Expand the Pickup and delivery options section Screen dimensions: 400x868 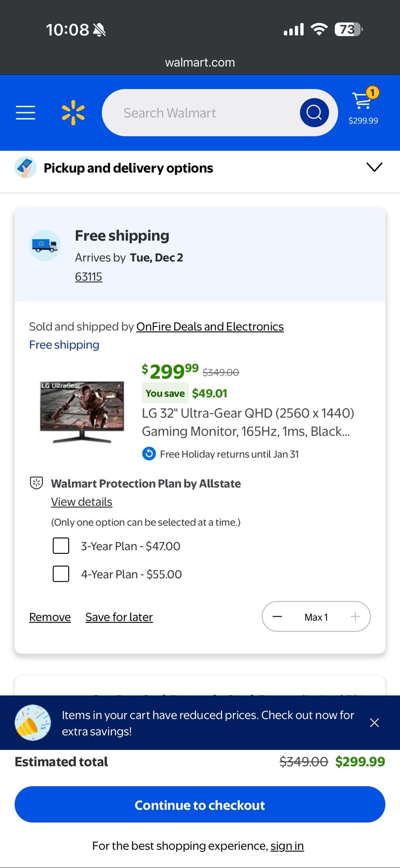[x=374, y=167]
